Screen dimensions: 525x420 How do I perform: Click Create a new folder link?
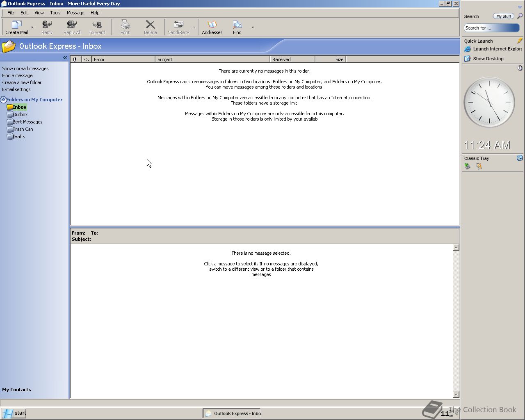pyautogui.click(x=22, y=82)
